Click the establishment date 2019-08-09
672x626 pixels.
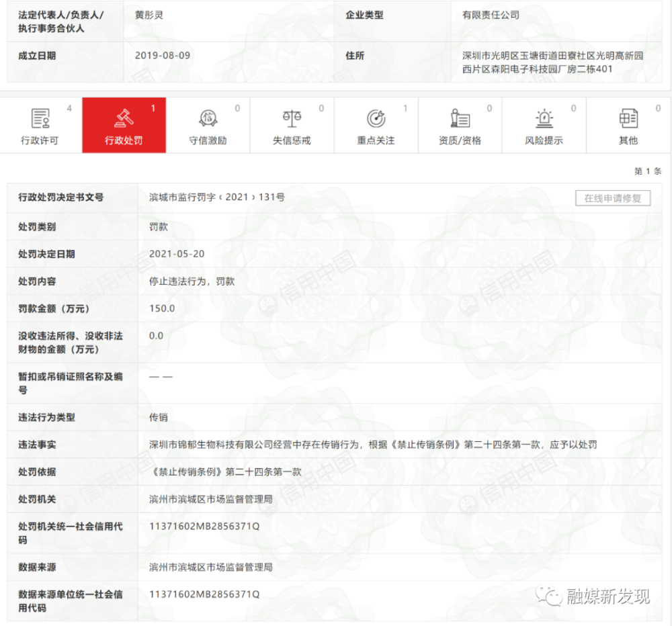tap(163, 55)
